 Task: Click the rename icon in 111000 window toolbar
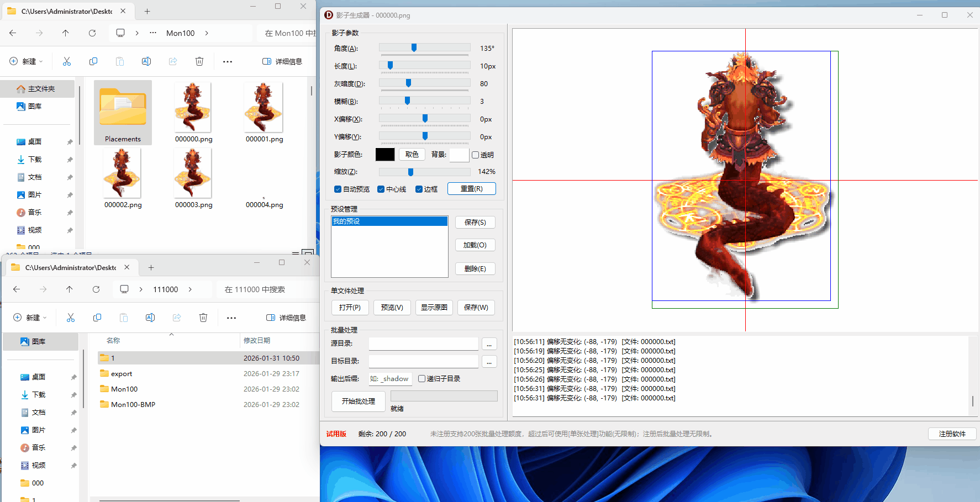pos(150,318)
